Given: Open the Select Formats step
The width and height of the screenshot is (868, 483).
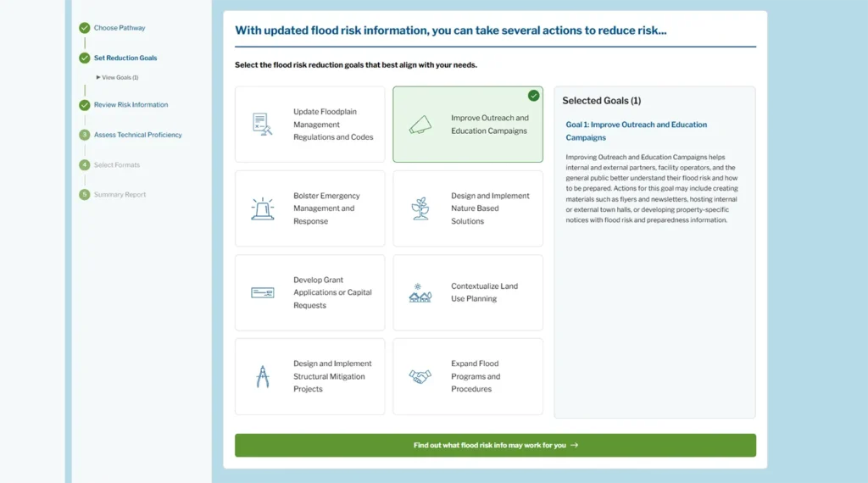Looking at the screenshot, I should 117,165.
